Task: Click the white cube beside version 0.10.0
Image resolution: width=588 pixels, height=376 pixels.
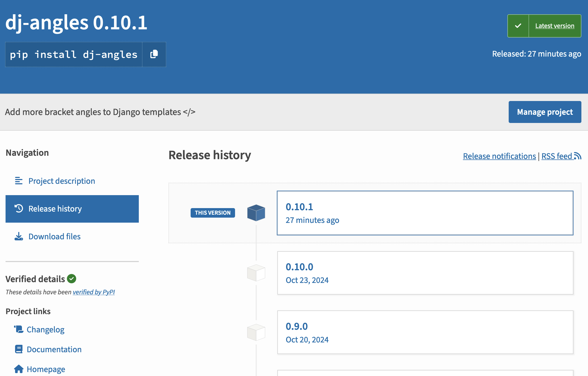Action: pos(256,273)
